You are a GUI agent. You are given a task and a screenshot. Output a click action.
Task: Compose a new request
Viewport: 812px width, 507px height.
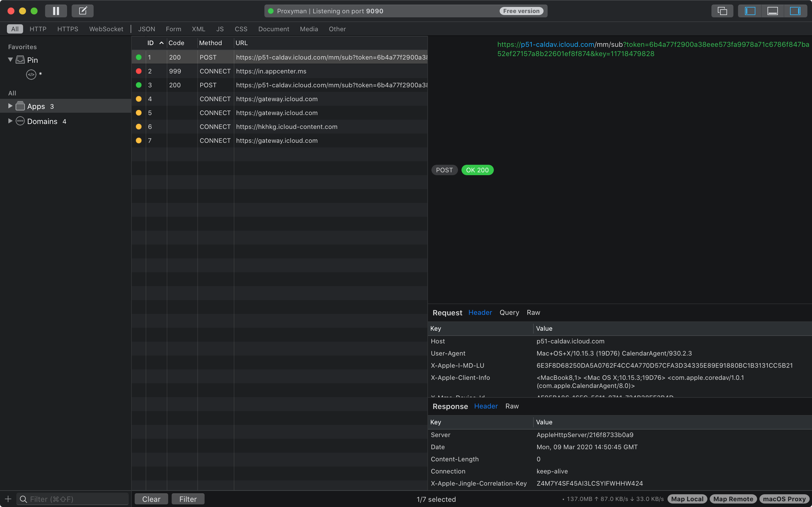[82, 11]
